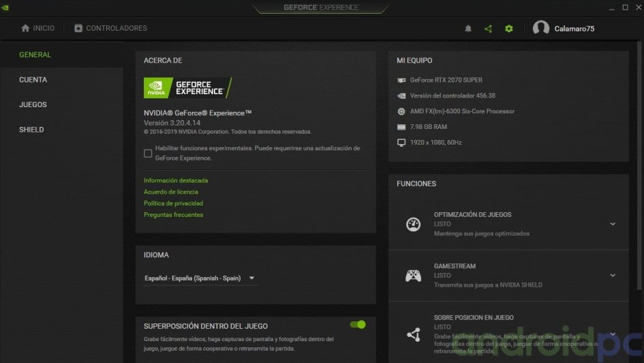Open the language dropdown Español - España

pos(200,278)
